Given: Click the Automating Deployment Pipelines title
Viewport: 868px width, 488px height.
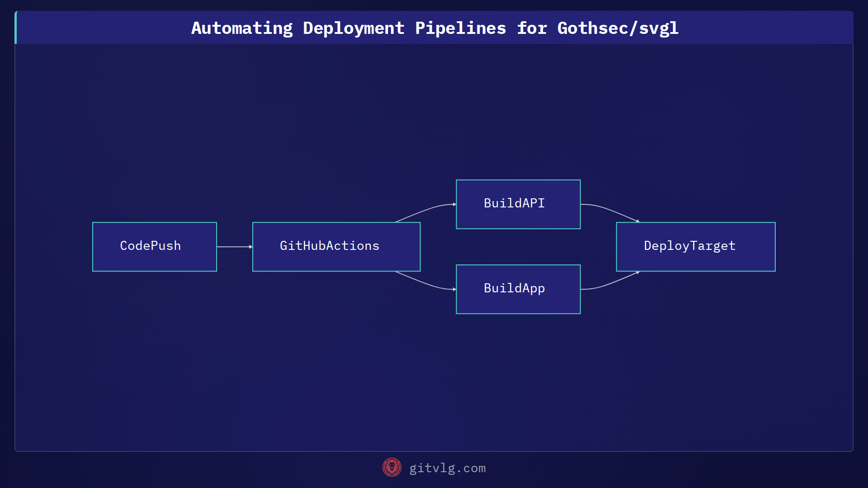Looking at the screenshot, I should click(x=434, y=28).
